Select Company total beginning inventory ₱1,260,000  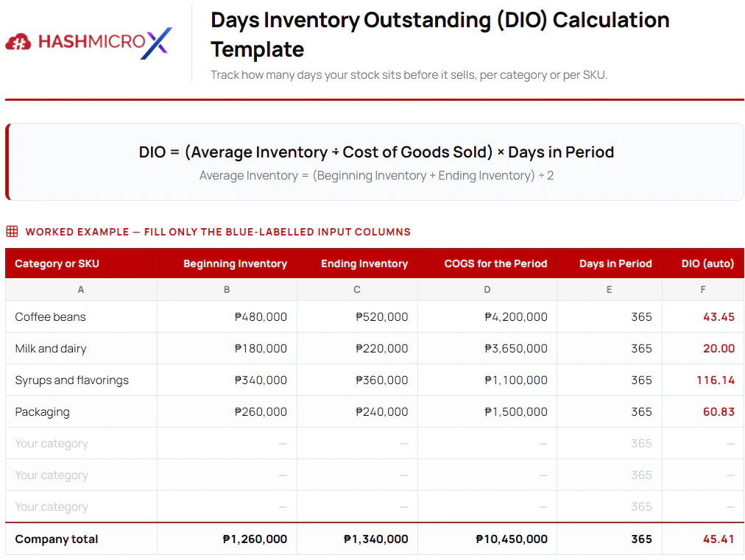point(255,539)
